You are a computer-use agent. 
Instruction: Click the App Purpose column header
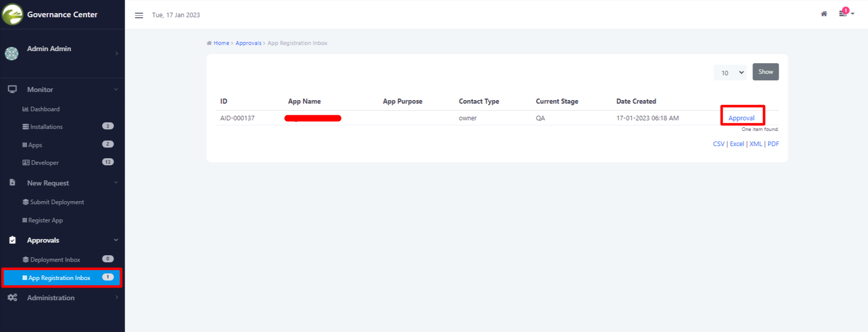tap(402, 101)
